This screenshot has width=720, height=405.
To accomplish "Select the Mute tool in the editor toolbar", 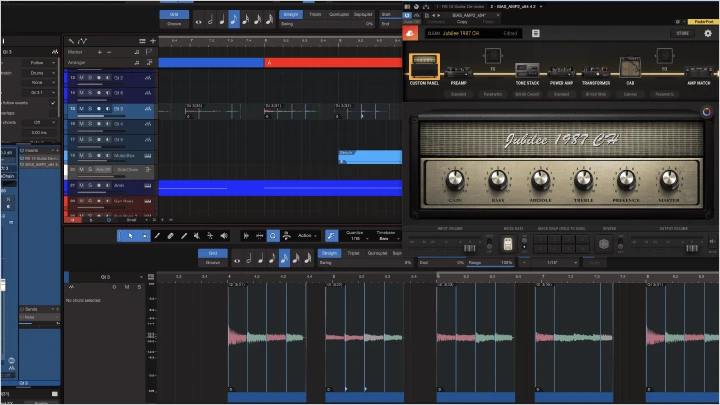I will click(x=197, y=236).
